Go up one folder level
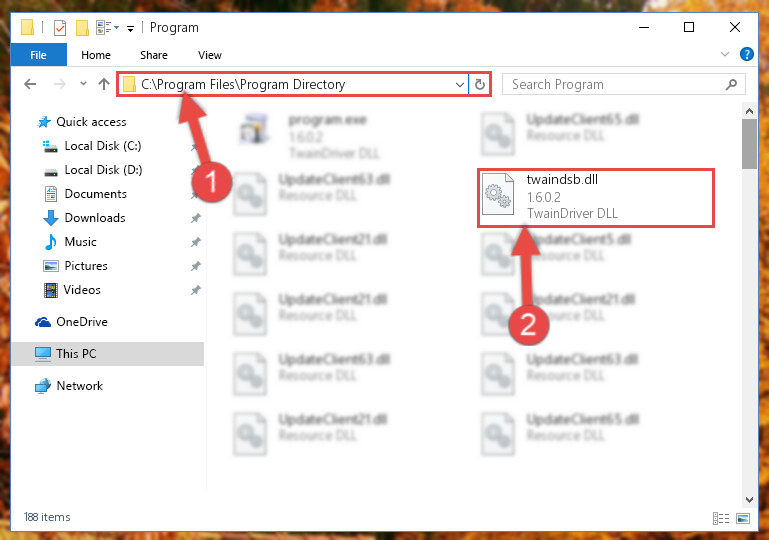This screenshot has width=769, height=540. pyautogui.click(x=103, y=84)
